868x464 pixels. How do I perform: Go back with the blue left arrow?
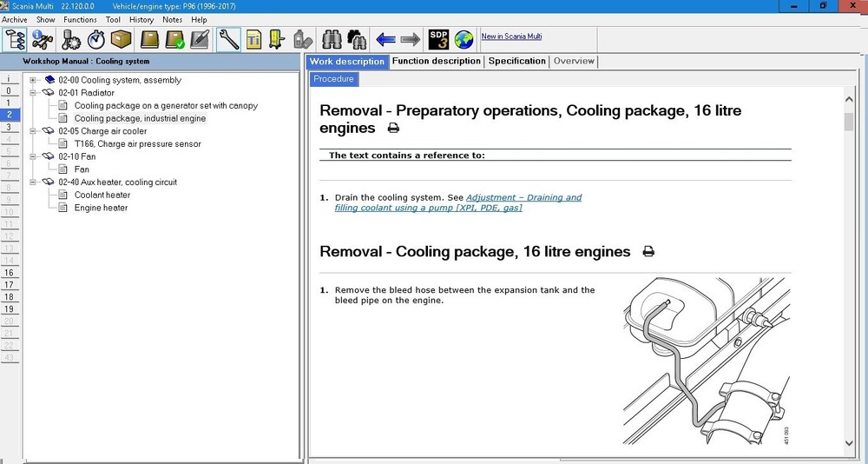[385, 39]
